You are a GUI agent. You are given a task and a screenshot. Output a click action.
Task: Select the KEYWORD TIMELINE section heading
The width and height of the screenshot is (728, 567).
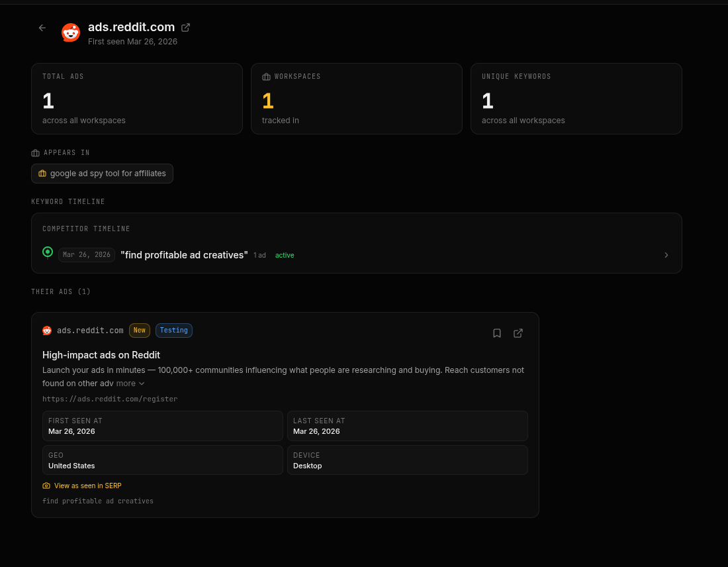click(x=68, y=201)
